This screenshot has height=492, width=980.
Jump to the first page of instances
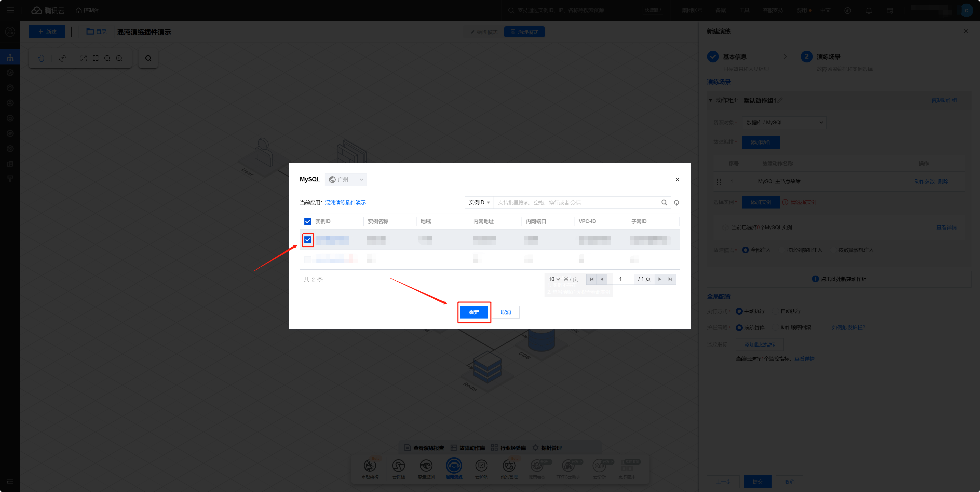tap(592, 279)
